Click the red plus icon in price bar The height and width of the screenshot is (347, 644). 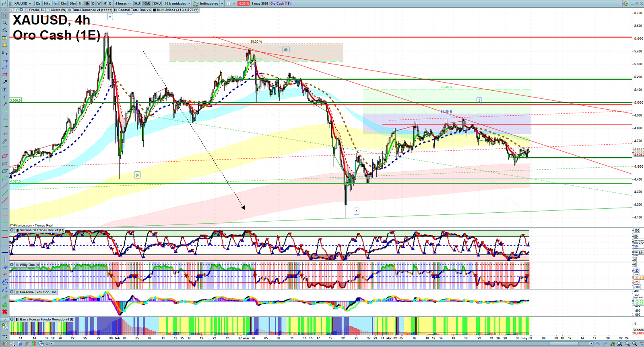point(12,10)
